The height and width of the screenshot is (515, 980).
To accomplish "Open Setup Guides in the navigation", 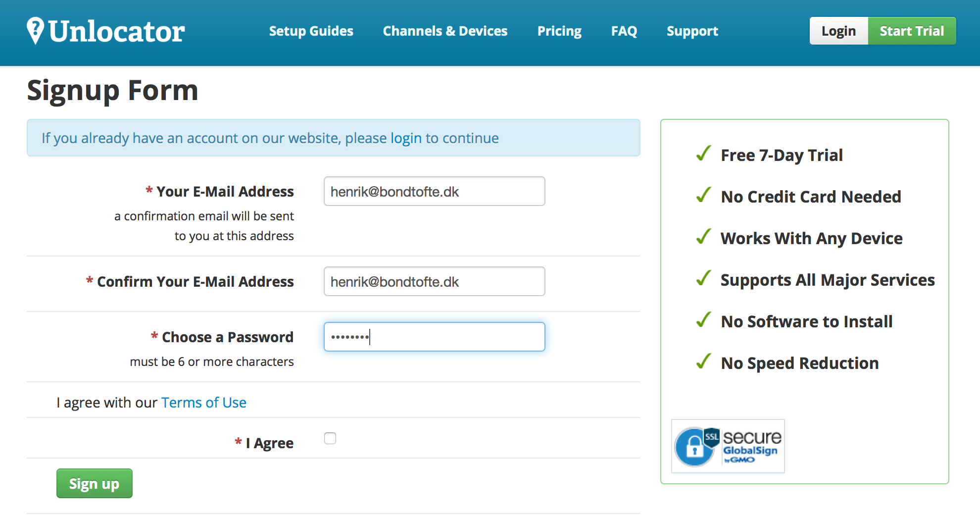I will pyautogui.click(x=311, y=31).
